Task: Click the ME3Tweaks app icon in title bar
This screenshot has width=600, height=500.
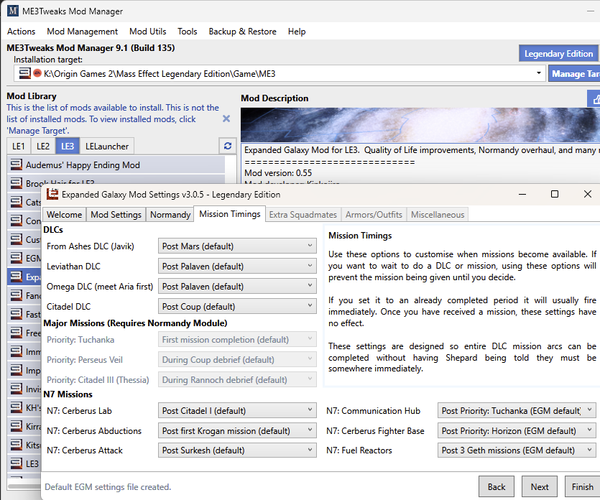Action: (x=11, y=10)
